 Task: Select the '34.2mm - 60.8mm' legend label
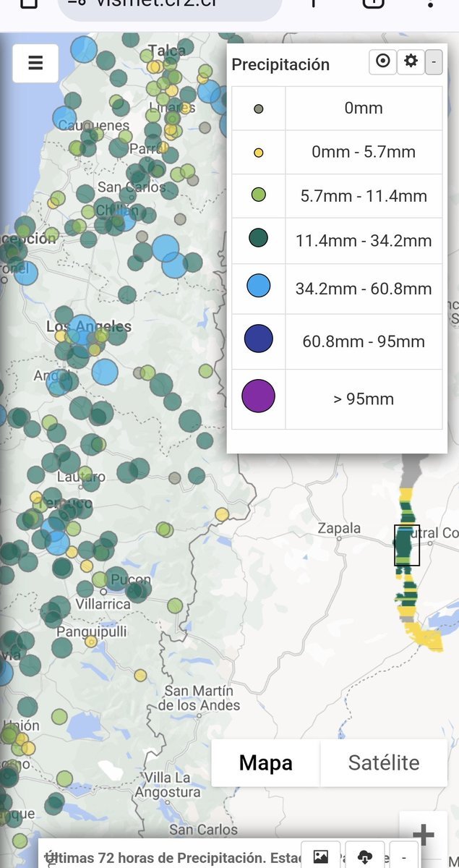tap(364, 289)
